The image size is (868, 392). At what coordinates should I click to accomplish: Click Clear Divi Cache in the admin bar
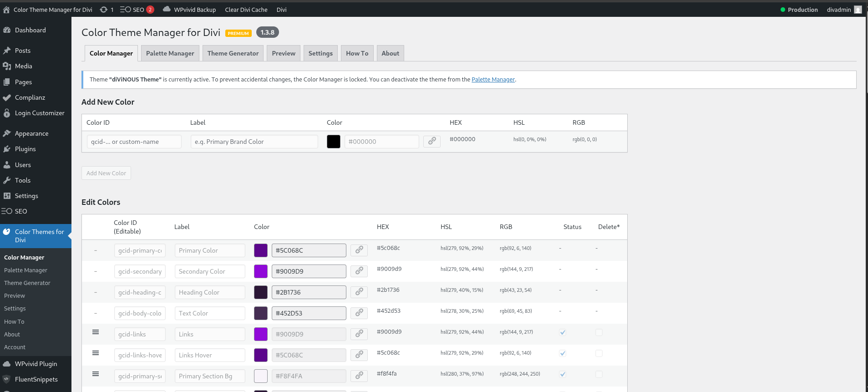pyautogui.click(x=246, y=10)
